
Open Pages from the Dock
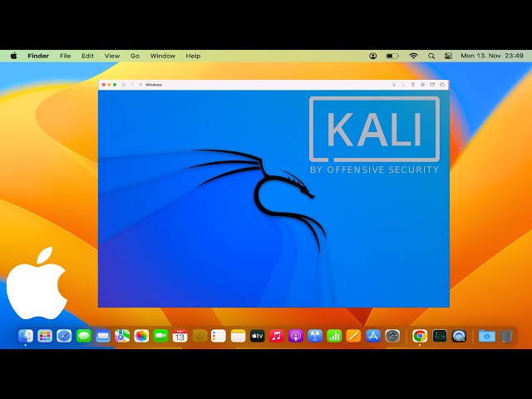(353, 336)
